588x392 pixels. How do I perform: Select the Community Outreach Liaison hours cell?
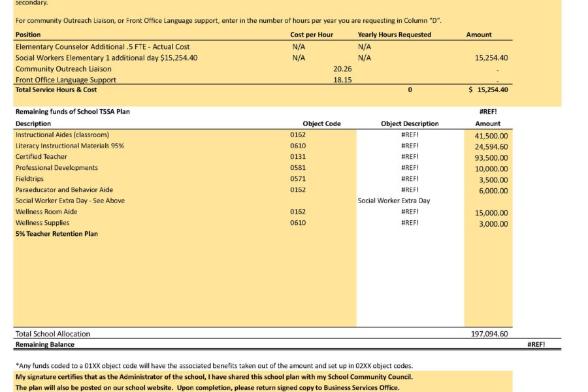pyautogui.click(x=410, y=69)
